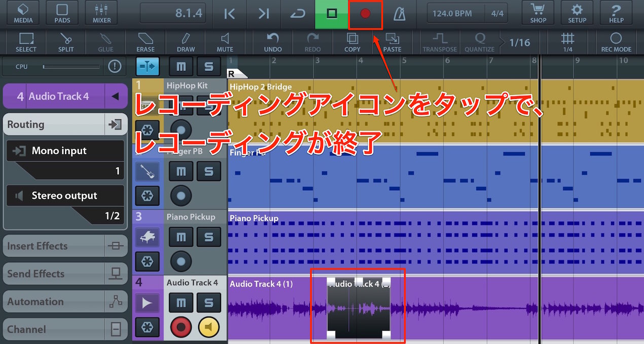Toggle the metronome click
Image resolution: width=644 pixels, height=344 pixels.
pyautogui.click(x=400, y=14)
